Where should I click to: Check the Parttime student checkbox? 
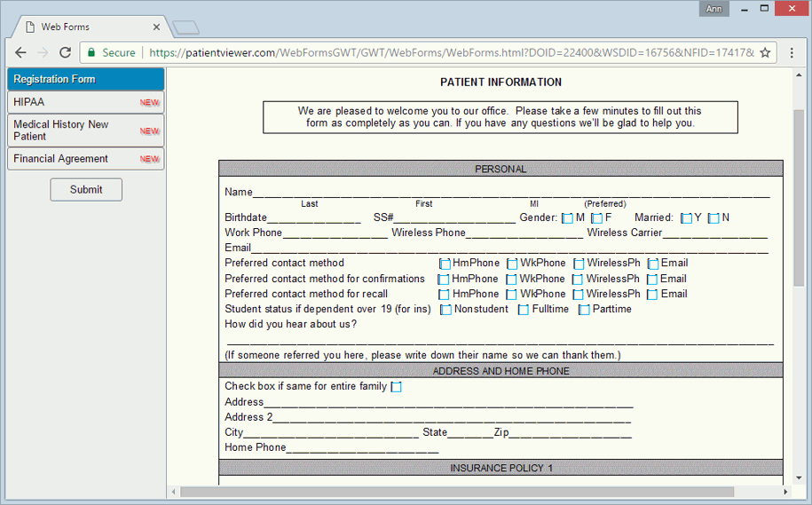point(584,310)
